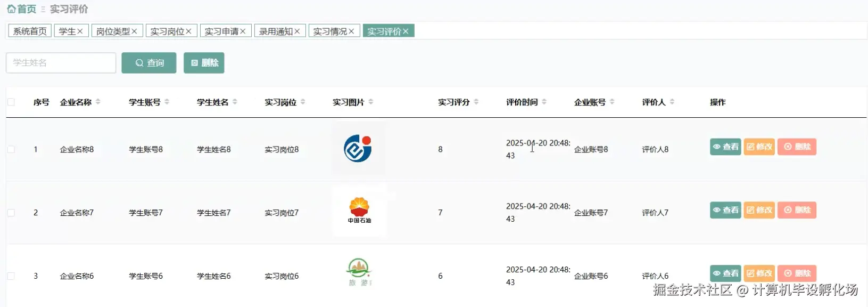Open the blue logo image in row 企业名称8
Image resolution: width=868 pixels, height=307 pixels.
(359, 149)
